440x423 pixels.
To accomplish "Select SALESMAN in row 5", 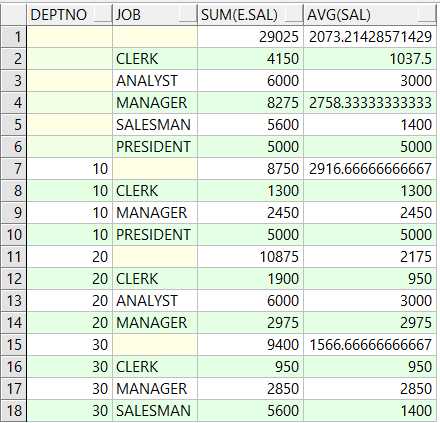I will pos(155,125).
